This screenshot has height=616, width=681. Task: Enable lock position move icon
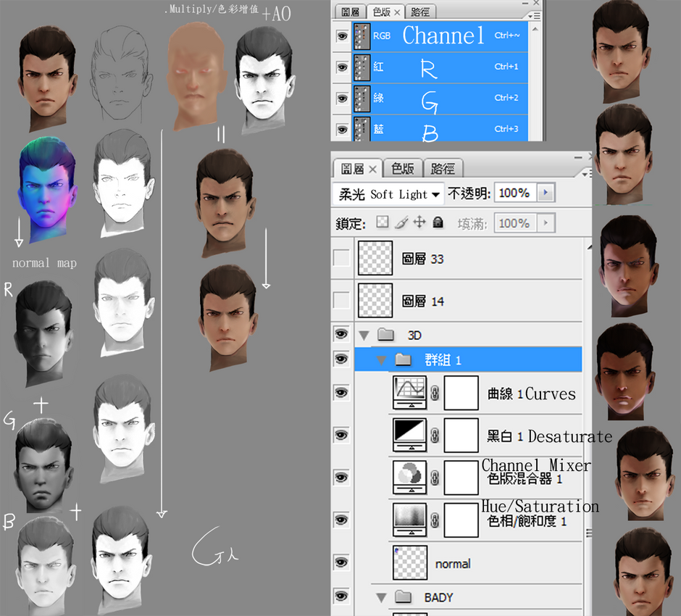click(420, 222)
